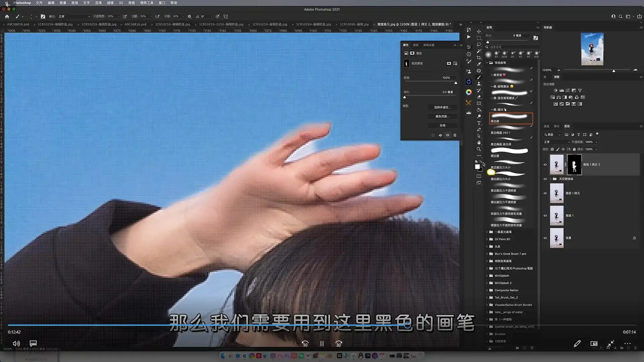Select the Move tool

(479, 32)
